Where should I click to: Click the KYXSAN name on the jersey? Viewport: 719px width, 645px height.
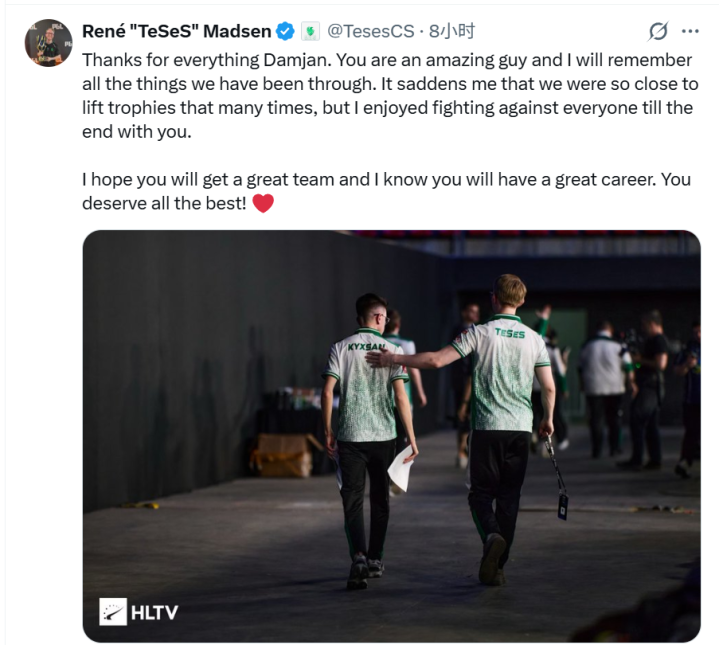[366, 345]
